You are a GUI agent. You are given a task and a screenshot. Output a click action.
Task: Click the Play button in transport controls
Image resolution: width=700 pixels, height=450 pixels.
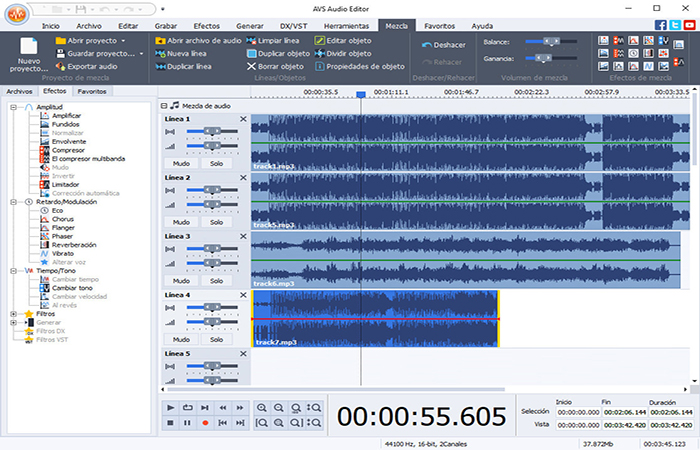click(170, 408)
